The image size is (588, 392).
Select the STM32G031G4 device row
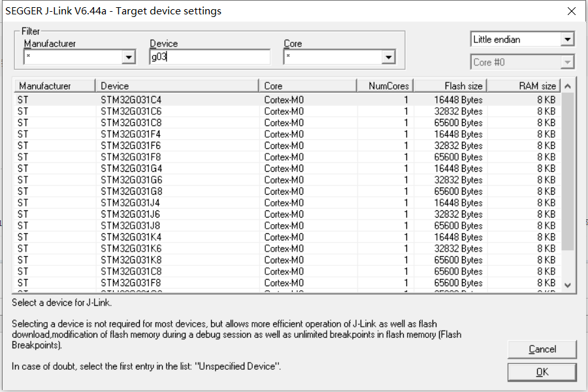pos(287,169)
